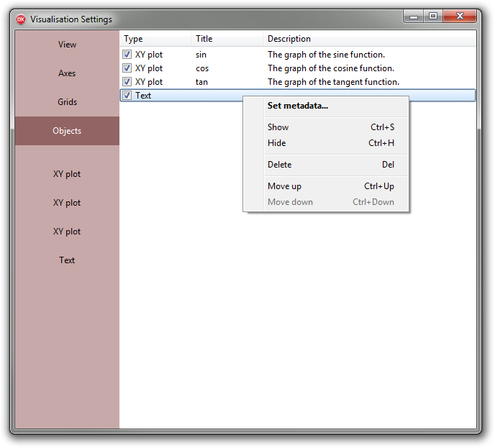Open the Grids settings tab
Image resolution: width=495 pixels, height=448 pixels.
click(67, 102)
